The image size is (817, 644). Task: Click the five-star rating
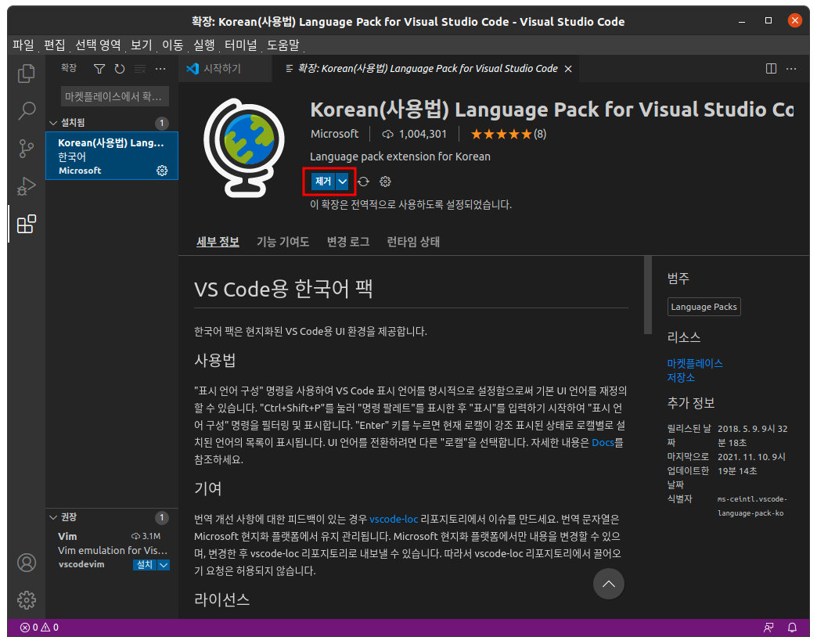click(x=502, y=135)
